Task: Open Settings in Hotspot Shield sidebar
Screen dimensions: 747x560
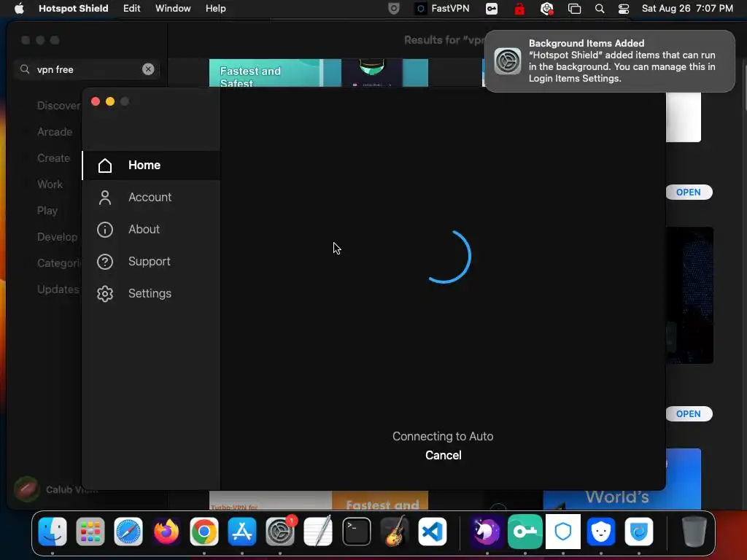Action: click(x=152, y=293)
